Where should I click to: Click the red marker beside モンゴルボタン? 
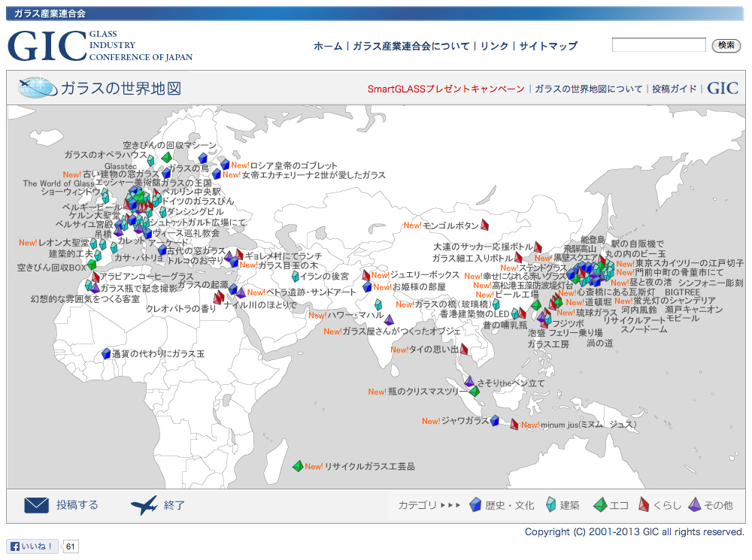click(485, 225)
